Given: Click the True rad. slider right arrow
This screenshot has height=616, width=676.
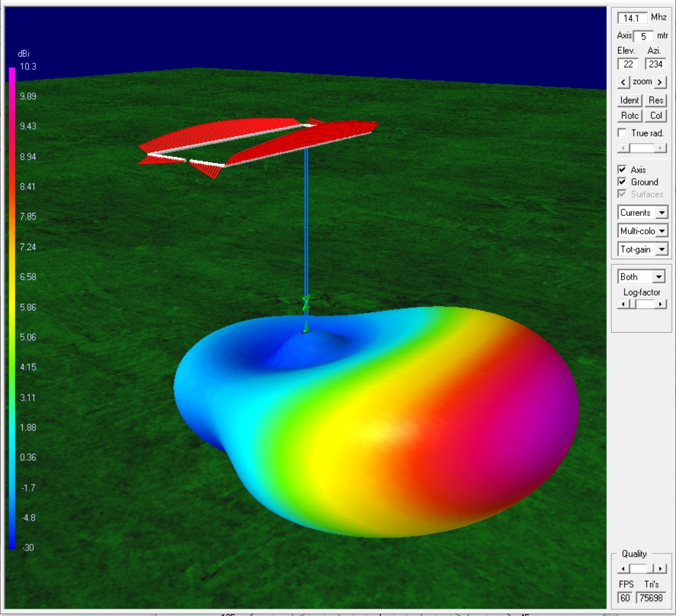Looking at the screenshot, I should pyautogui.click(x=660, y=148).
